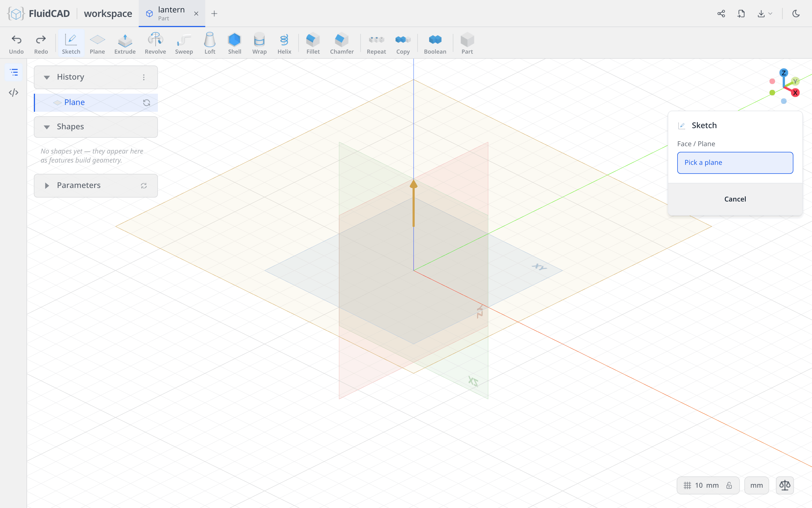Refresh the Parameters panel

click(x=144, y=185)
